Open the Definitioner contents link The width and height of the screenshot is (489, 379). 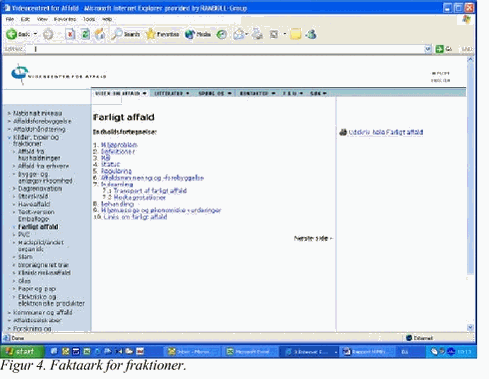tap(118, 151)
